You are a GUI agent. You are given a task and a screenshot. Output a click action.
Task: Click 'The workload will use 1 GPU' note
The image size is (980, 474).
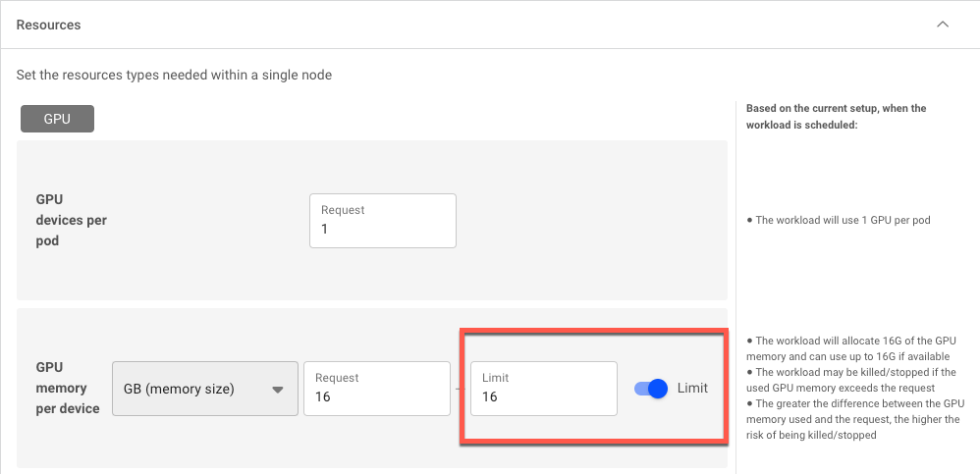pos(839,220)
